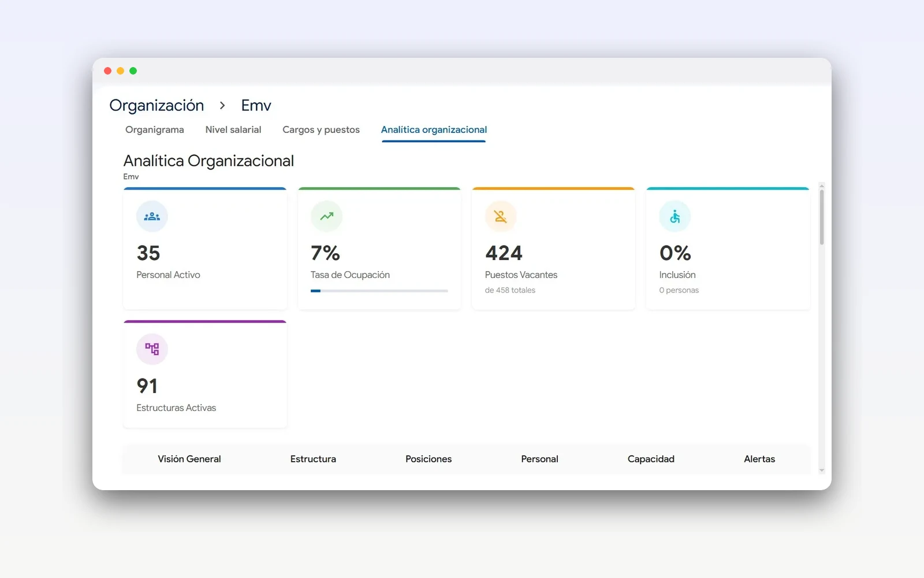Screen dimensions: 924x578
Task: Select the 7% occupancy value
Action: (325, 253)
